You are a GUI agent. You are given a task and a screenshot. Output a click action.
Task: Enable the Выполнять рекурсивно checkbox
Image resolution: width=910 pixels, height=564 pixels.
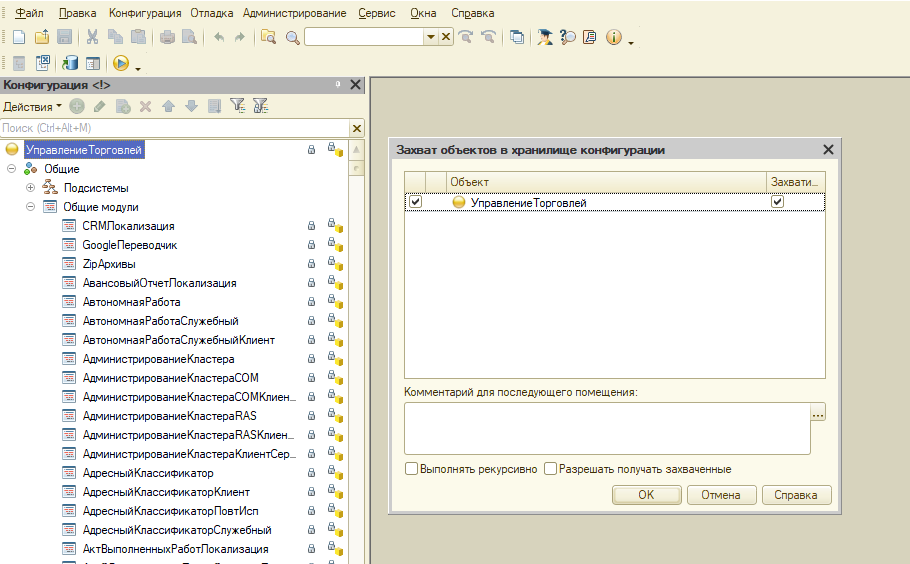(x=411, y=469)
